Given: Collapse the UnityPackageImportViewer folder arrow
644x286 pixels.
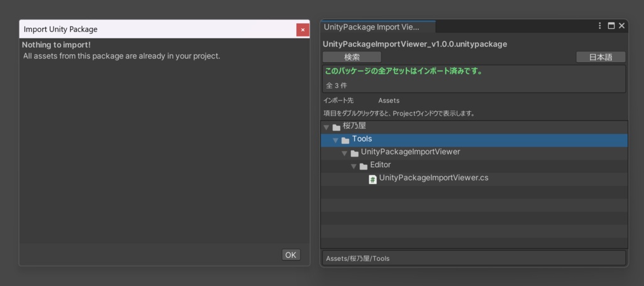Looking at the screenshot, I should point(345,153).
